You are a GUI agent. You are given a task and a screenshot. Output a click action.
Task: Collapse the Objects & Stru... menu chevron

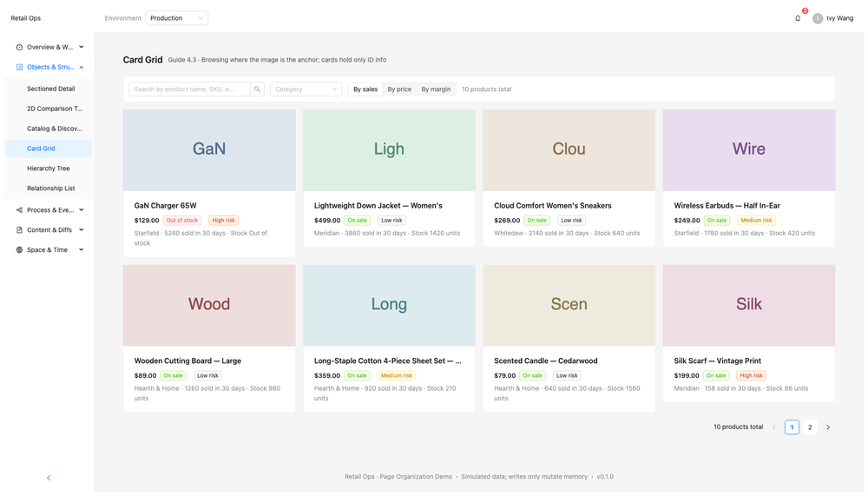click(82, 67)
